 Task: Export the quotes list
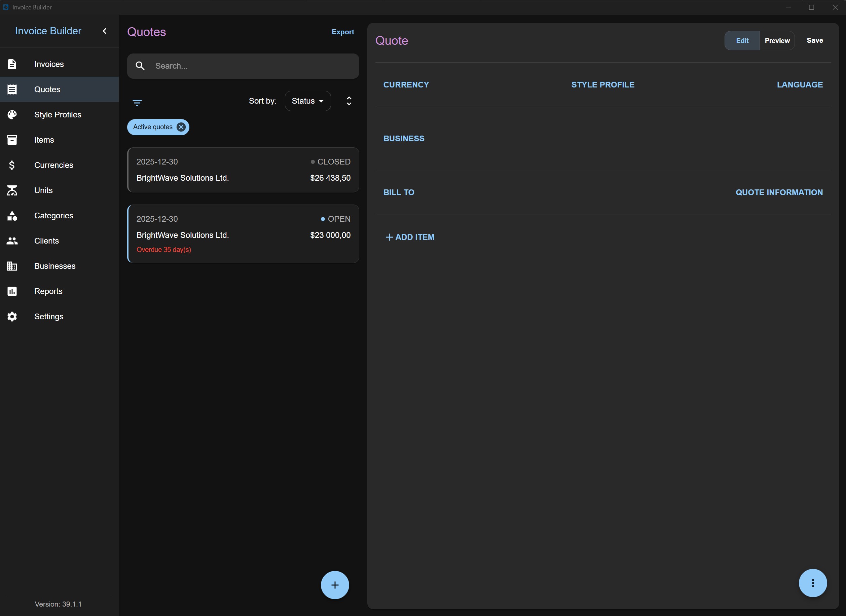coord(343,32)
